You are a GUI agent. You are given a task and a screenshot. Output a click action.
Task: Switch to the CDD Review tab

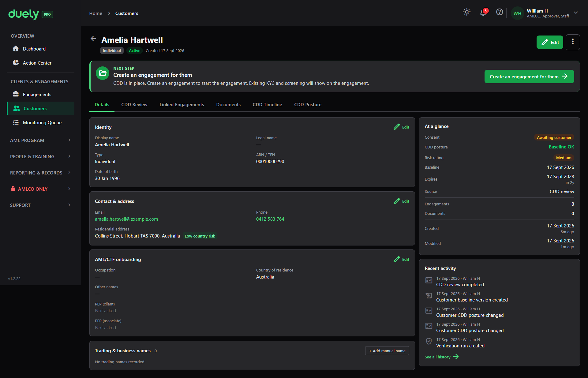click(134, 105)
